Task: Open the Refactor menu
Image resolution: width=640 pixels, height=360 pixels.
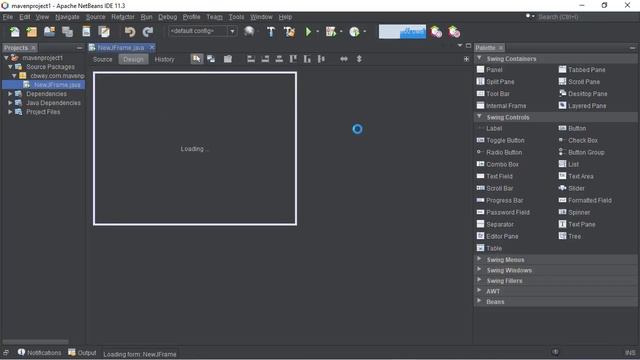Action: coord(123,17)
